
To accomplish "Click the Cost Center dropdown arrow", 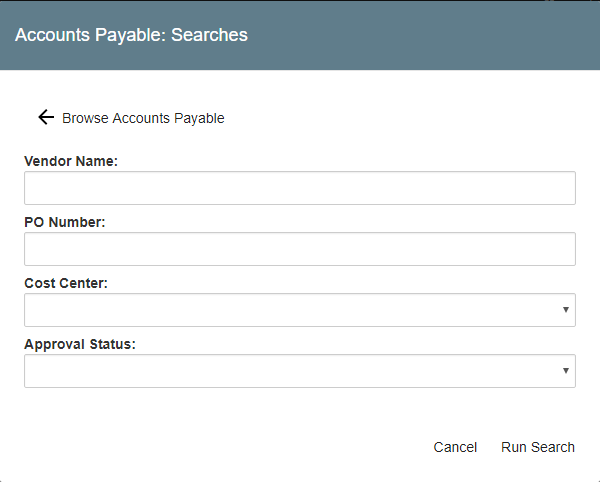I will point(568,310).
